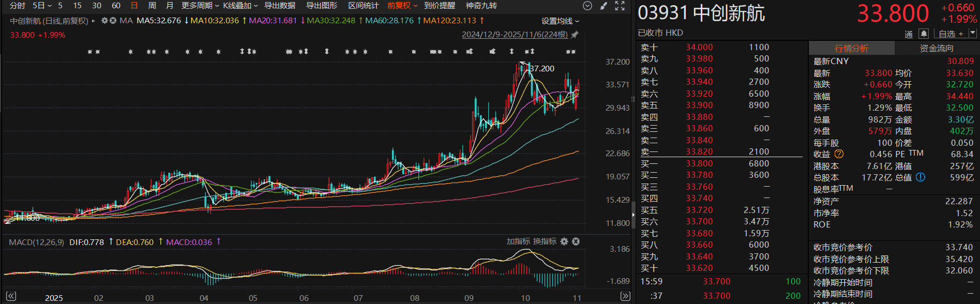
Task: Expand the 更多周期 dropdown
Action: pyautogui.click(x=200, y=6)
